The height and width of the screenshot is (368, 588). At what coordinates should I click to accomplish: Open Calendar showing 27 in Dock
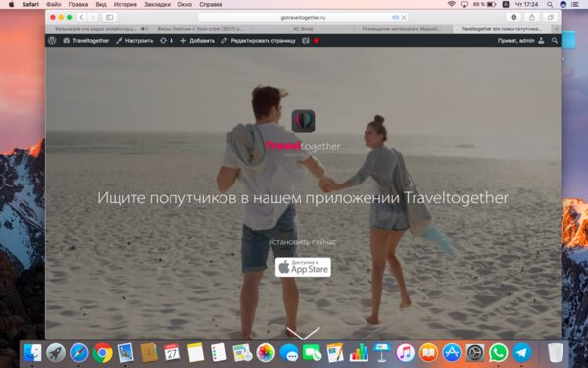click(172, 353)
